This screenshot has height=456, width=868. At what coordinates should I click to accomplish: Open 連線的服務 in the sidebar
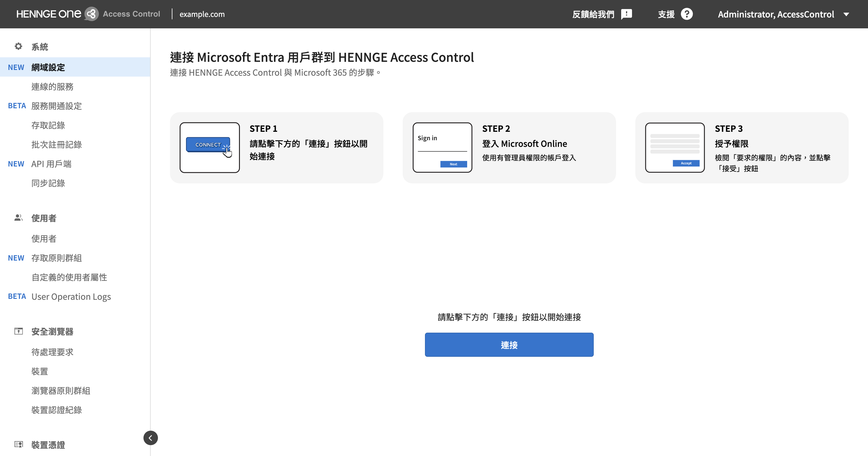[52, 87]
